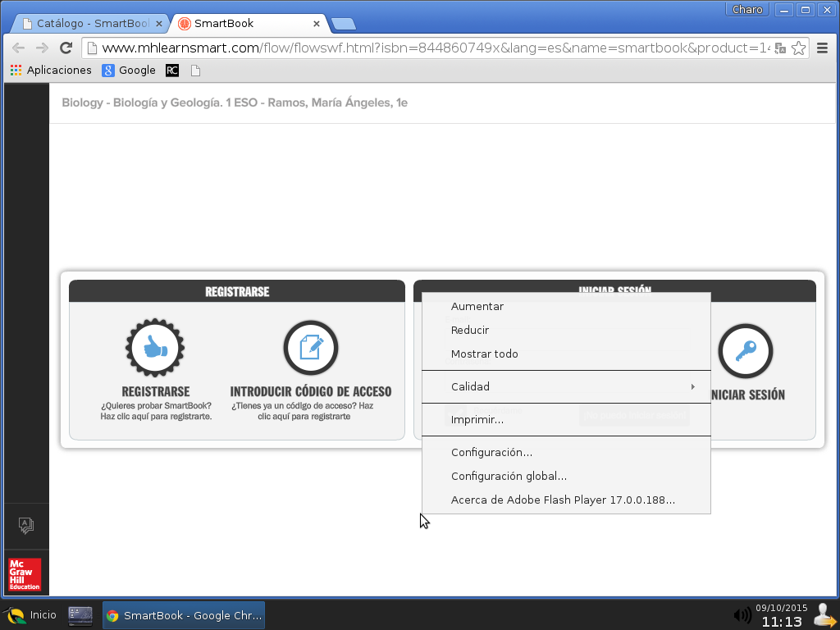
Task: Open the Inicio start menu
Action: [x=30, y=615]
